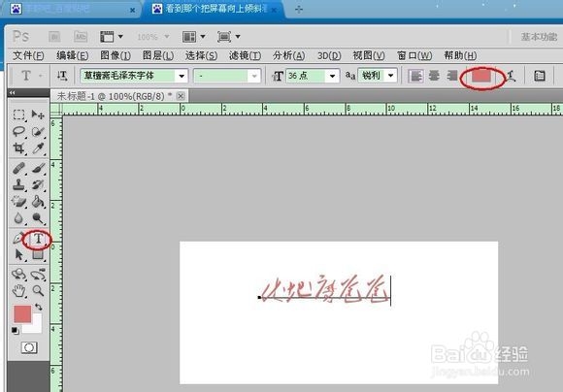Swap foreground and background colors
Image resolution: width=563 pixels, height=392 pixels.
click(x=39, y=307)
